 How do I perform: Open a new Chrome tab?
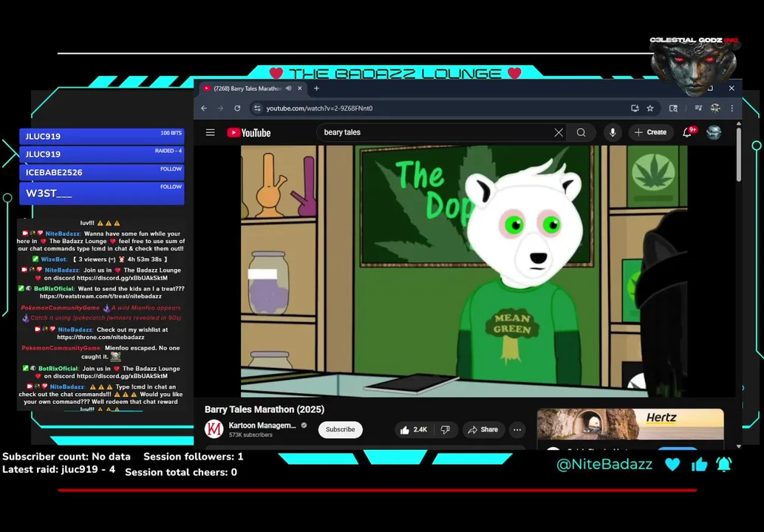point(316,88)
